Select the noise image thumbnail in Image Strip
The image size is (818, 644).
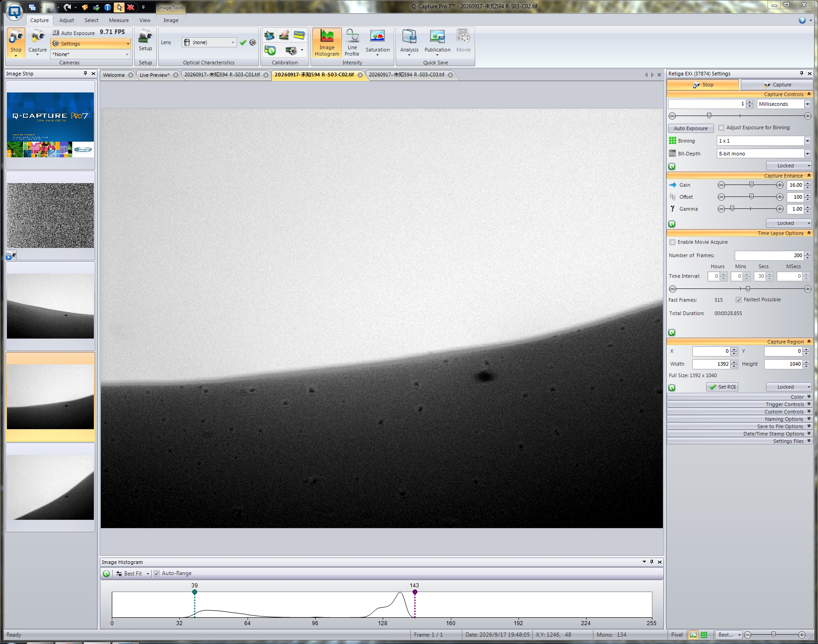(50, 215)
